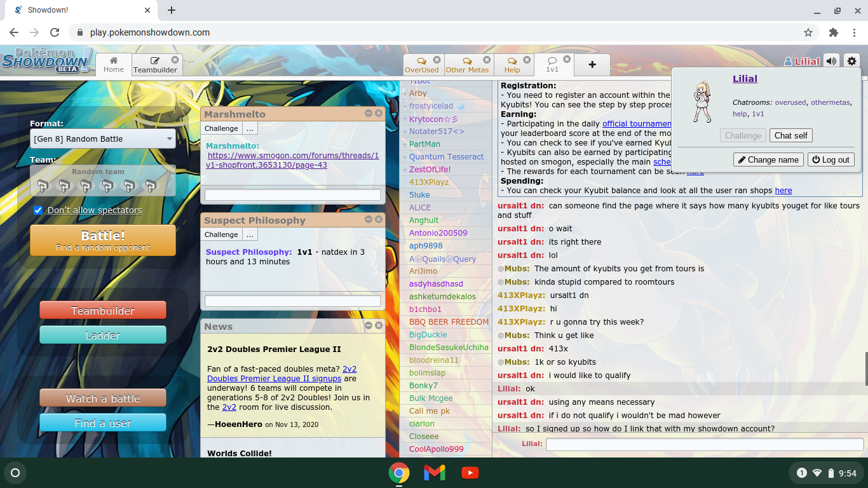Image resolution: width=868 pixels, height=488 pixels.
Task: Uncheck Don't allow spectators checkbox
Action: tap(38, 210)
